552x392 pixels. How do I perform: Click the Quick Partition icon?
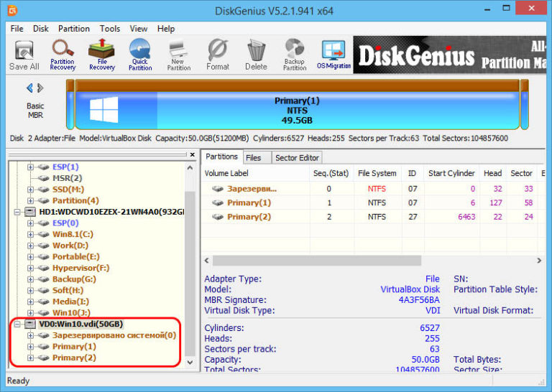(x=139, y=55)
